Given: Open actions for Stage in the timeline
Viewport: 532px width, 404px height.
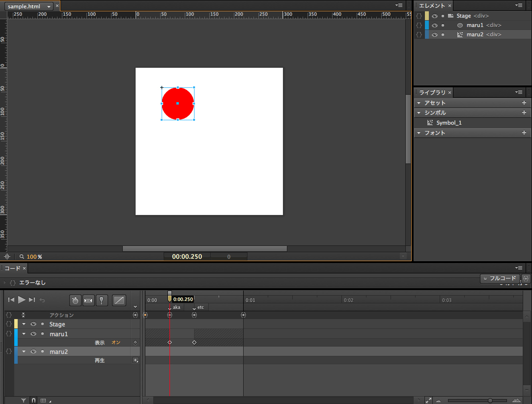Looking at the screenshot, I should (9, 324).
